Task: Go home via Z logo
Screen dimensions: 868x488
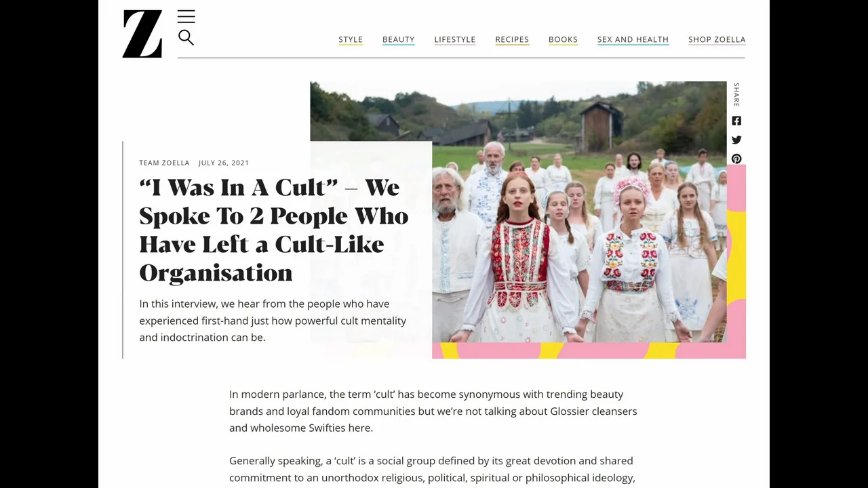Action: click(x=142, y=34)
